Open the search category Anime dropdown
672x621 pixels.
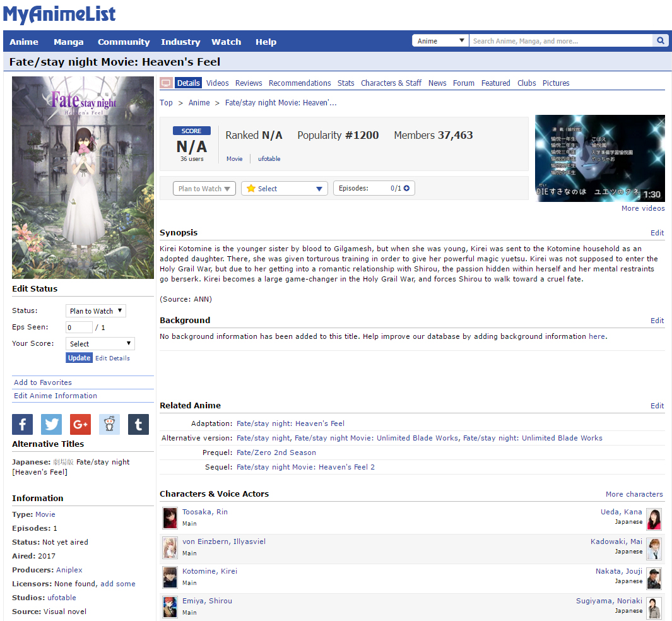pos(440,41)
